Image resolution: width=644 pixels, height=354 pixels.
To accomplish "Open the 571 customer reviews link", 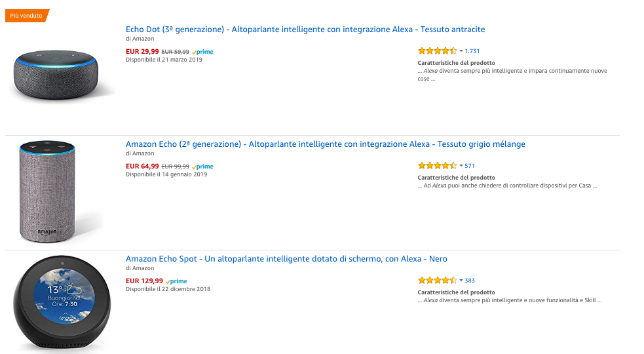I will point(470,166).
